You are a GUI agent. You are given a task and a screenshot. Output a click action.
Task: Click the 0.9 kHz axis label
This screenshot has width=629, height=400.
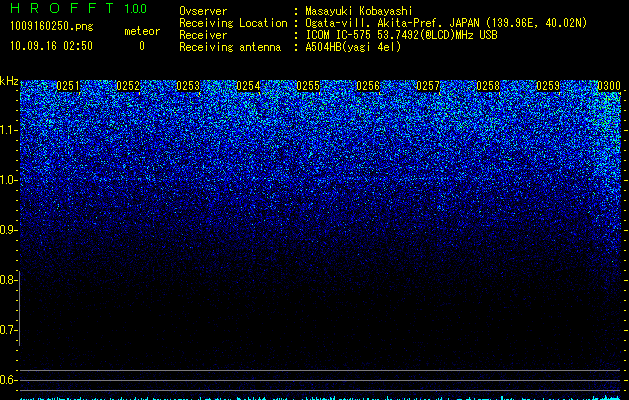pyautogui.click(x=8, y=230)
